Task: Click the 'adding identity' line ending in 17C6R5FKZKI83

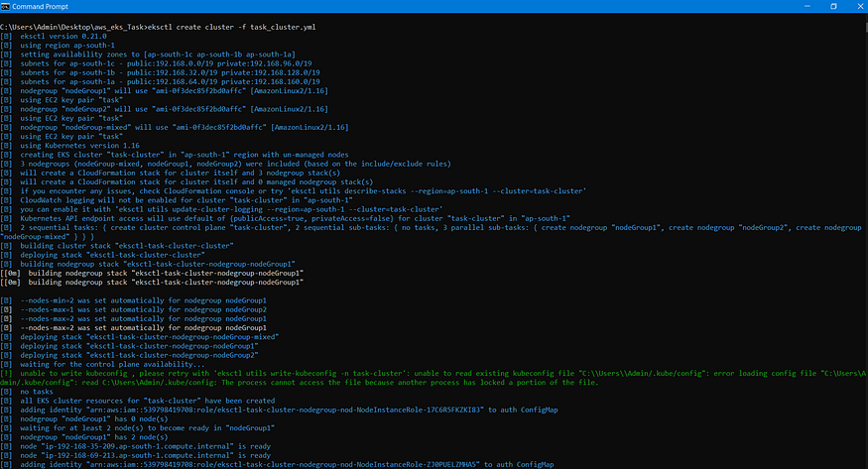Action: (289, 410)
